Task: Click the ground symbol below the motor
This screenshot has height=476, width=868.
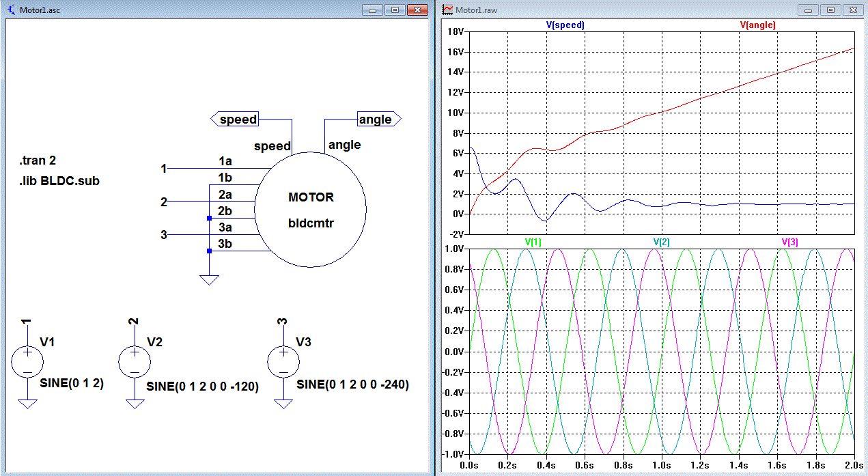Action: pyautogui.click(x=209, y=279)
